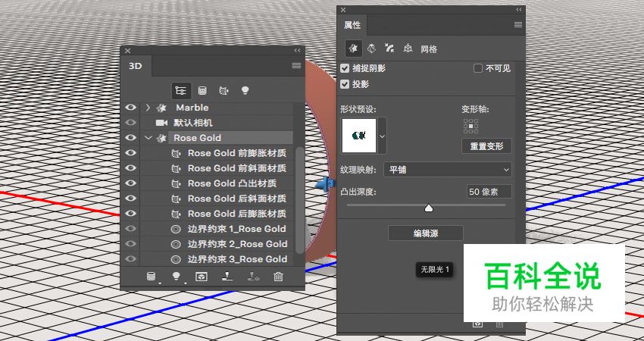Open 纹理映射 平铺 dropdown
The image size is (644, 341).
(x=448, y=169)
